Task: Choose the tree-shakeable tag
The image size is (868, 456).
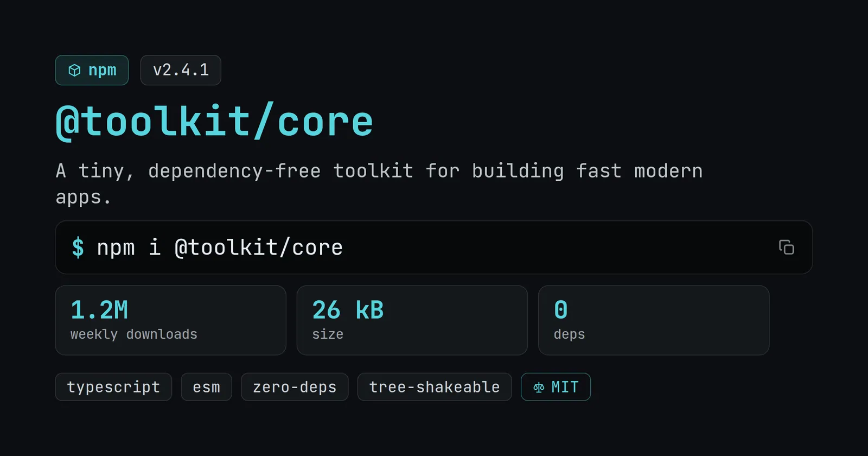Action: click(x=435, y=387)
